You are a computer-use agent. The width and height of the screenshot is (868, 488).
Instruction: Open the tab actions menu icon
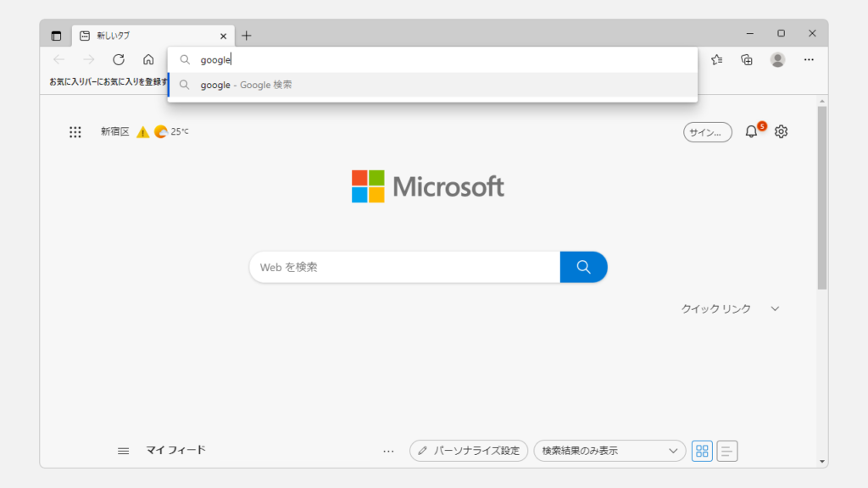(56, 36)
